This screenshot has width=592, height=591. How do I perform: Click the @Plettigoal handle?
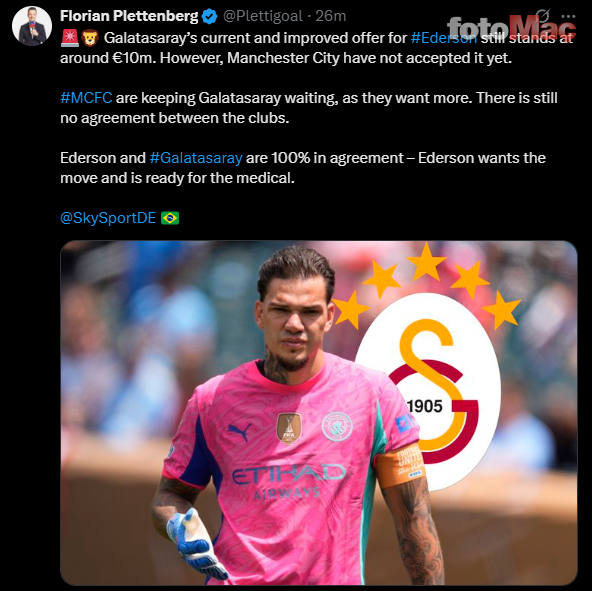[x=263, y=16]
